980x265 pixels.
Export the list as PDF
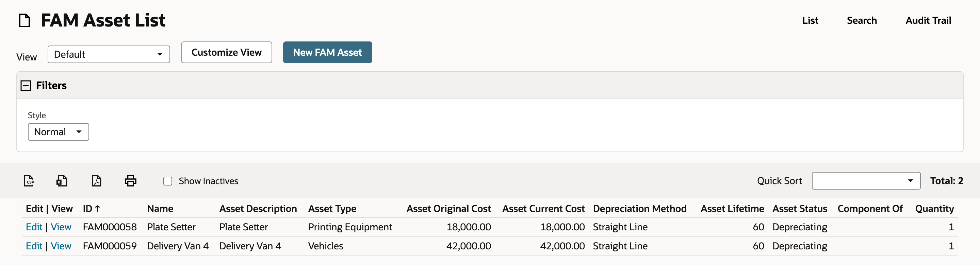[x=97, y=181]
